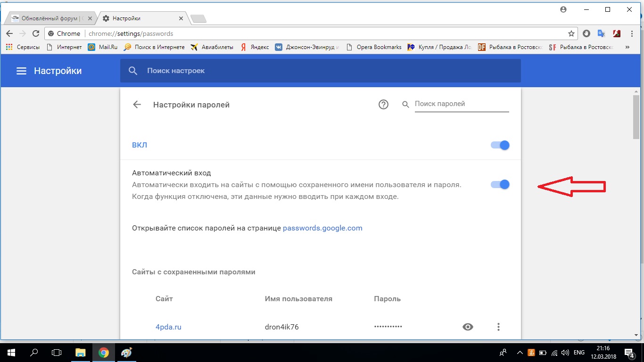Open the 4pda.ru site link
This screenshot has height=362, width=644.
pos(168,327)
